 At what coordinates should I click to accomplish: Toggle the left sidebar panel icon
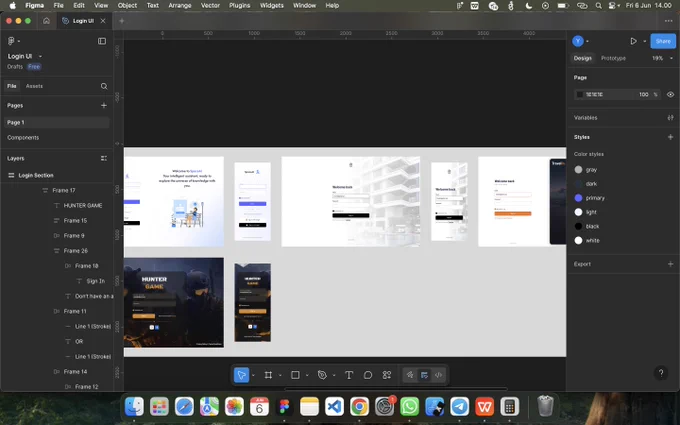pos(102,41)
